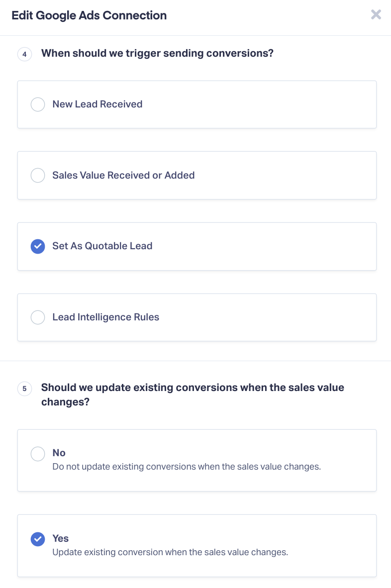Choose No for updating existing conversions
This screenshot has height=588, width=391.
[x=38, y=454]
